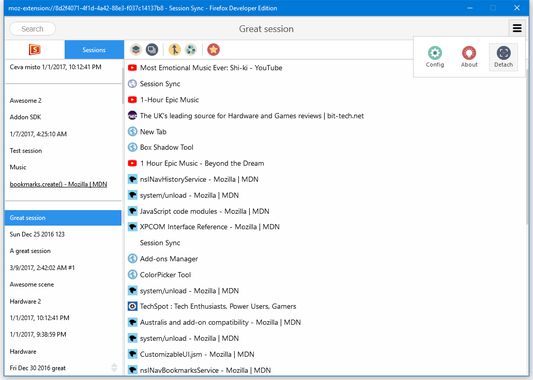Select the A great session entry
Image resolution: width=533 pixels, height=380 pixels.
[x=30, y=251]
